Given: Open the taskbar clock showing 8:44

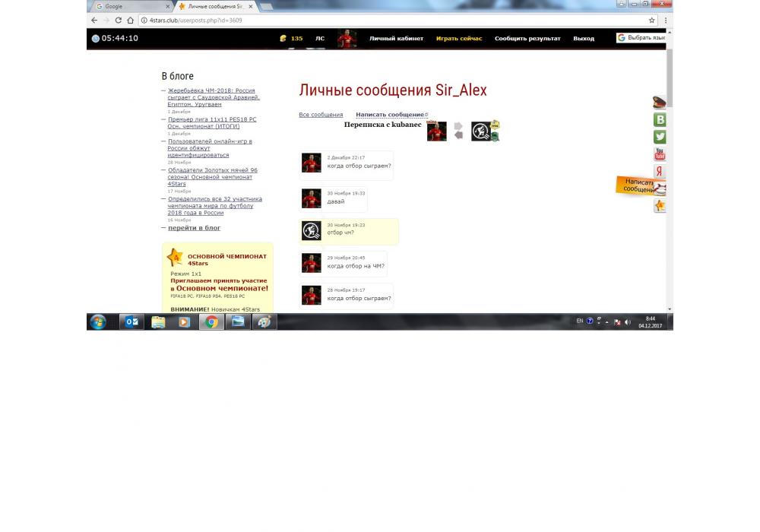Looking at the screenshot, I should pos(650,322).
